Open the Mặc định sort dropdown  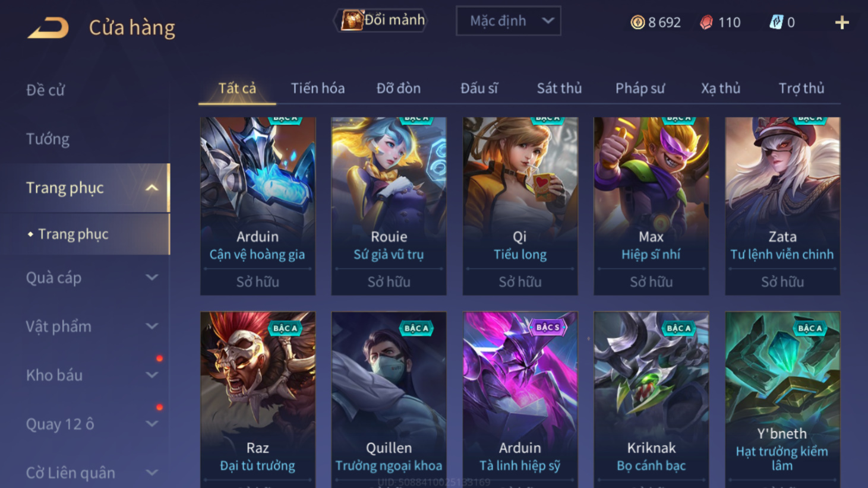click(508, 21)
